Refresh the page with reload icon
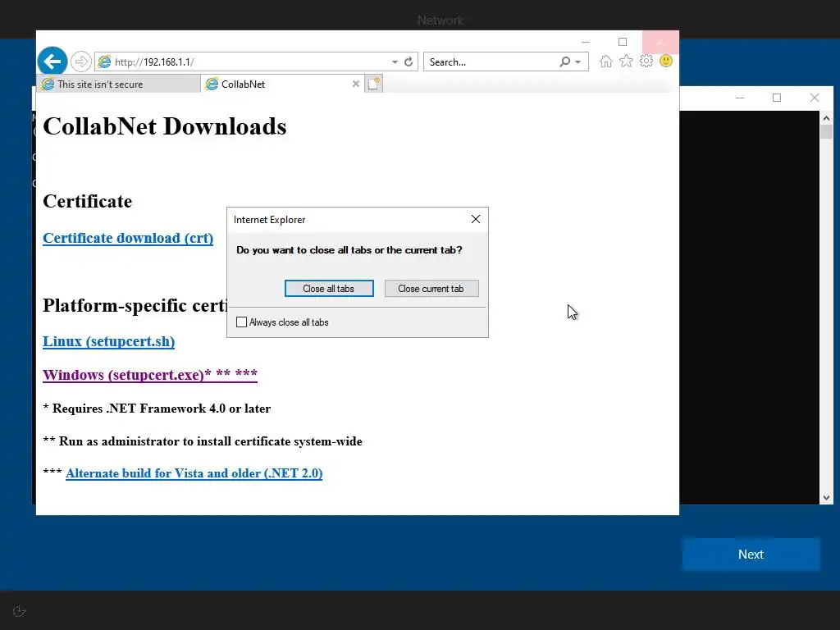 click(x=409, y=62)
